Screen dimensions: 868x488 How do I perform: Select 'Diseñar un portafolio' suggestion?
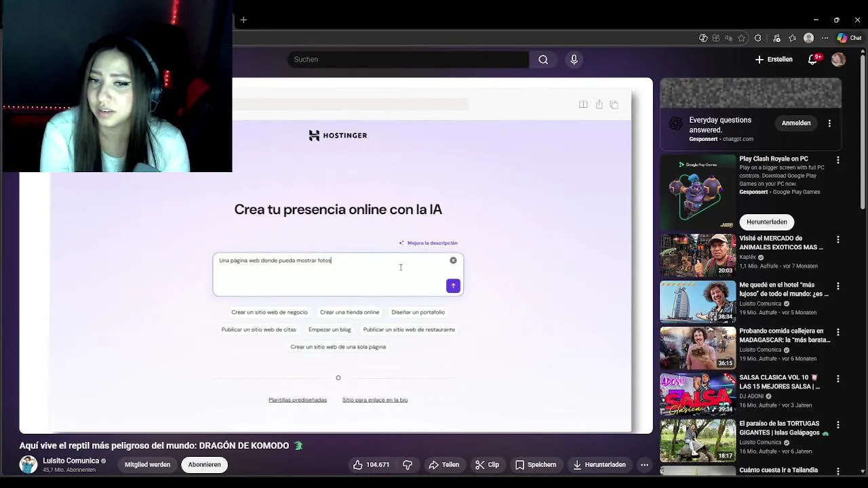pyautogui.click(x=418, y=312)
